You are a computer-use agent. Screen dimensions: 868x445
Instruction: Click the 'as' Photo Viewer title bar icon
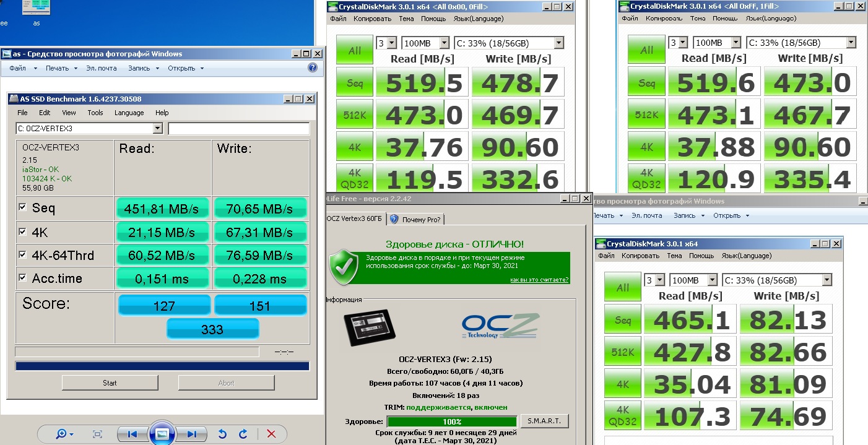[6, 54]
